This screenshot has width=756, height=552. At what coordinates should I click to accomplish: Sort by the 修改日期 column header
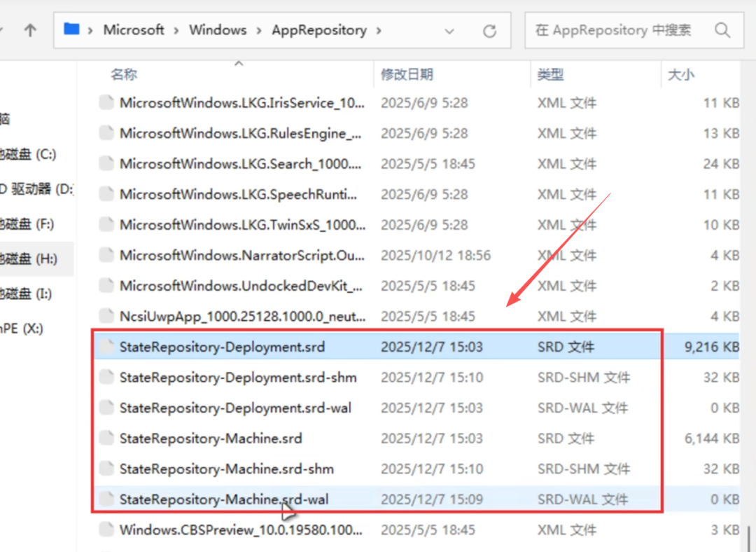[x=407, y=74]
